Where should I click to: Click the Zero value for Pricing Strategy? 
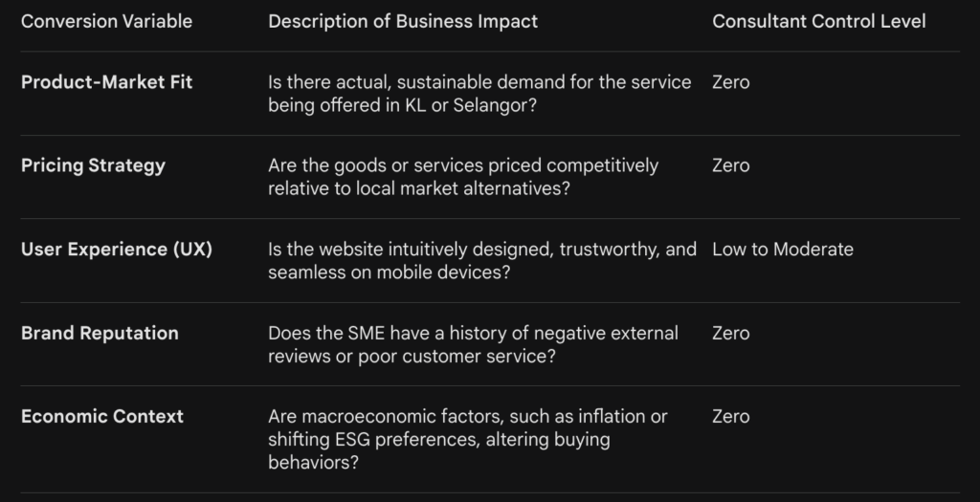tap(731, 165)
